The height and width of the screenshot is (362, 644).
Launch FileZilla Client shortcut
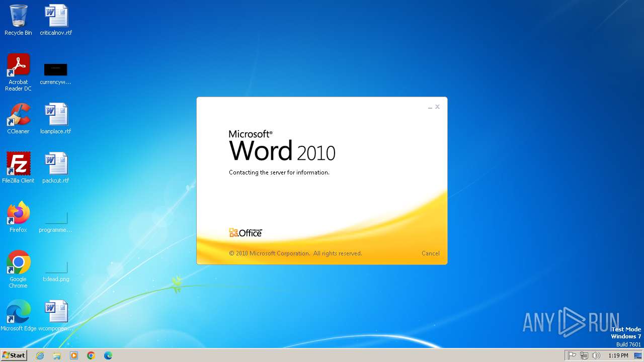[18, 168]
